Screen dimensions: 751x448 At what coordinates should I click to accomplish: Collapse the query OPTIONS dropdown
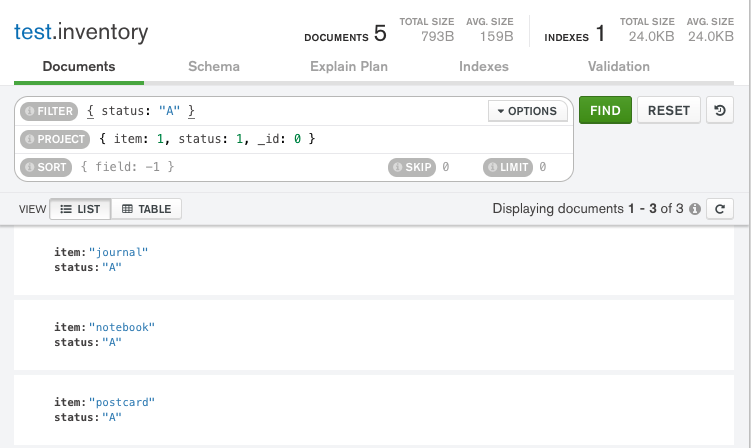pyautogui.click(x=527, y=111)
